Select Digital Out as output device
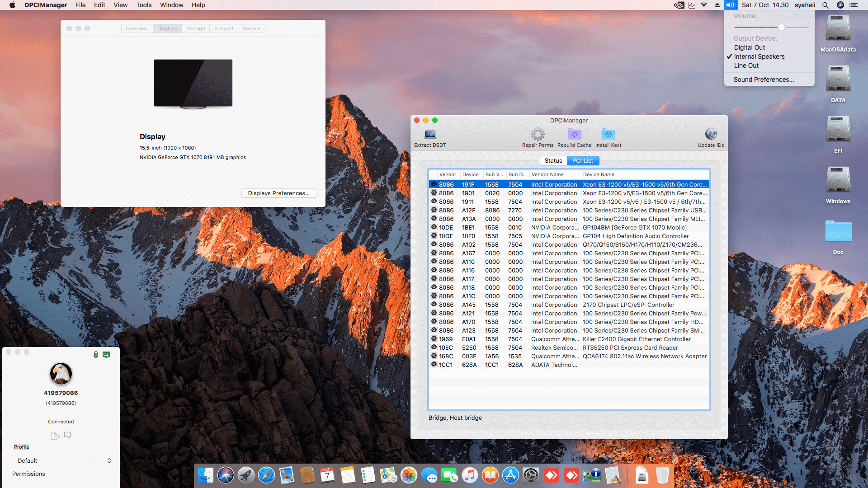The width and height of the screenshot is (868, 488). 749,47
